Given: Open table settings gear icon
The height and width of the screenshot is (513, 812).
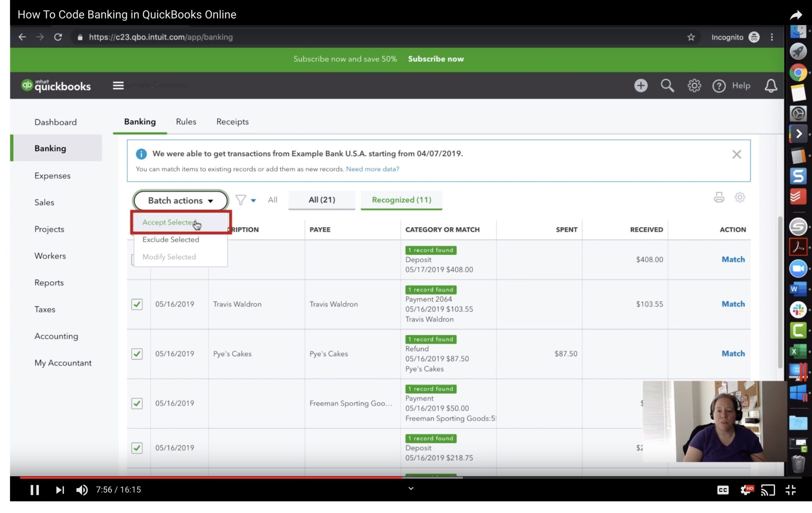Looking at the screenshot, I should click(740, 197).
